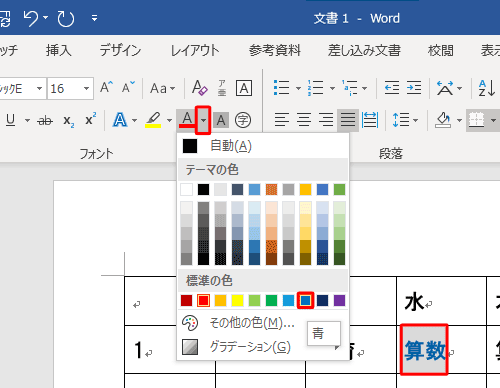Center align text
The width and height of the screenshot is (500, 388).
pos(304,120)
